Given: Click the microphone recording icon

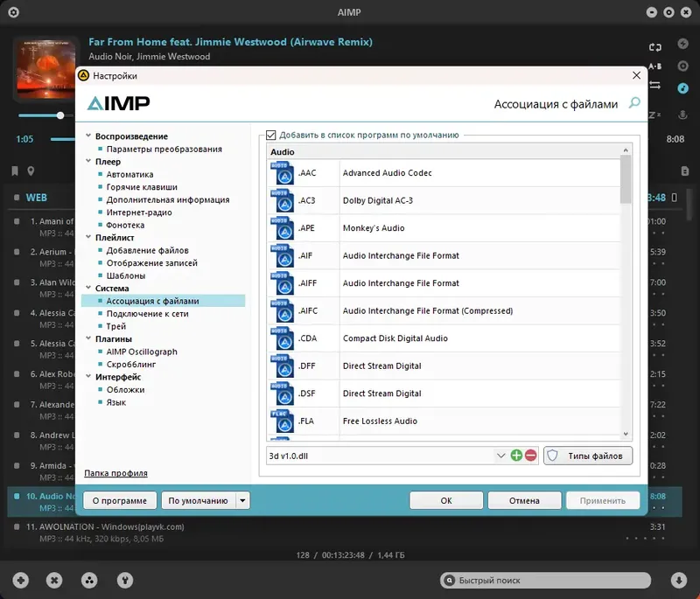Looking at the screenshot, I should (x=682, y=115).
